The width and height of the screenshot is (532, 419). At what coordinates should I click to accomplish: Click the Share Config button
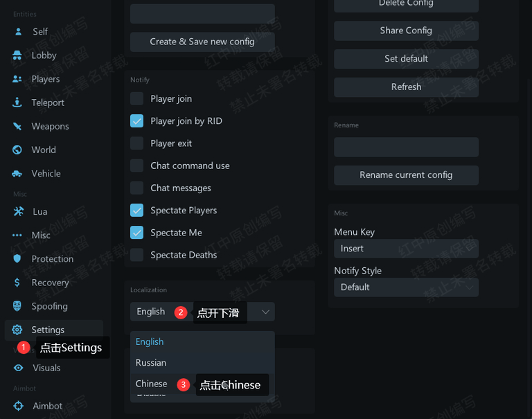[x=406, y=30]
